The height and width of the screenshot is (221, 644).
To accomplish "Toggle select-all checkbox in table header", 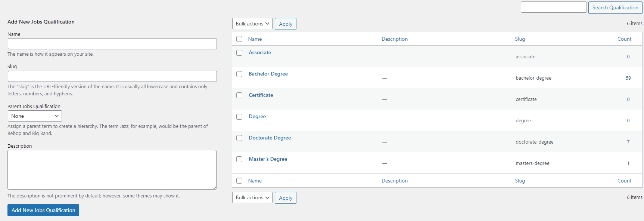I will [x=239, y=39].
